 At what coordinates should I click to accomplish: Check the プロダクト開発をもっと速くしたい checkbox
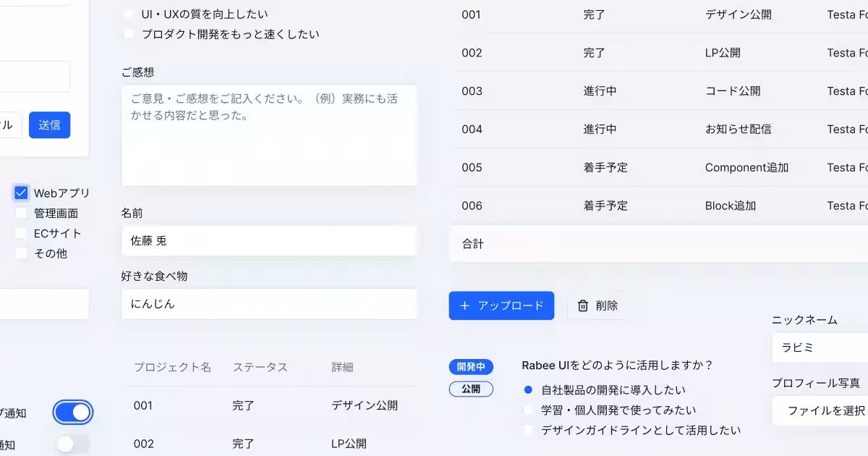click(x=128, y=33)
